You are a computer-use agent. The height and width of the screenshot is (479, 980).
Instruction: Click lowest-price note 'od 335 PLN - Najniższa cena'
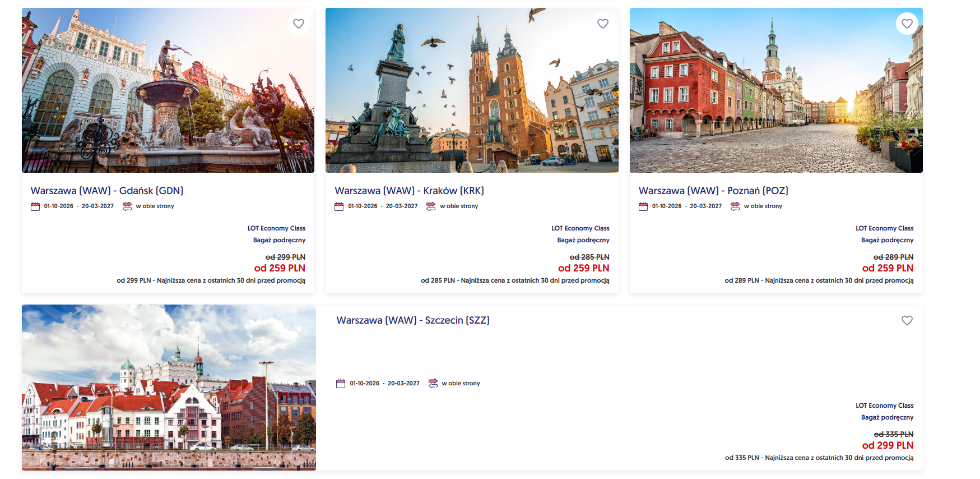[x=819, y=458]
